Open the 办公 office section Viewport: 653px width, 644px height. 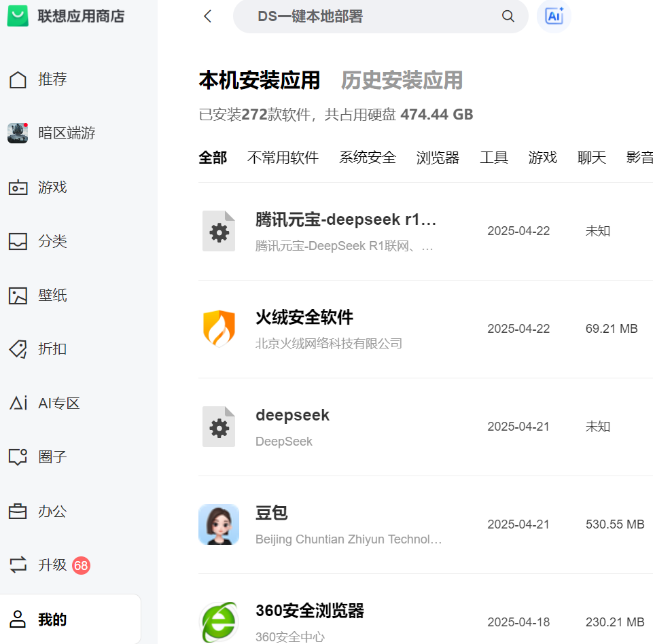pyautogui.click(x=51, y=511)
